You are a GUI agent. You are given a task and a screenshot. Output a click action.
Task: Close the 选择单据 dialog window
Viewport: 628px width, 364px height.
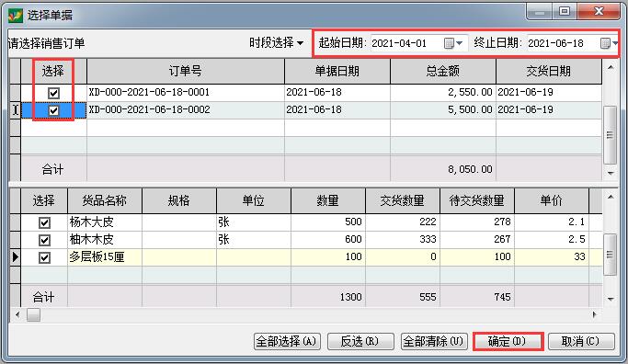click(x=599, y=11)
